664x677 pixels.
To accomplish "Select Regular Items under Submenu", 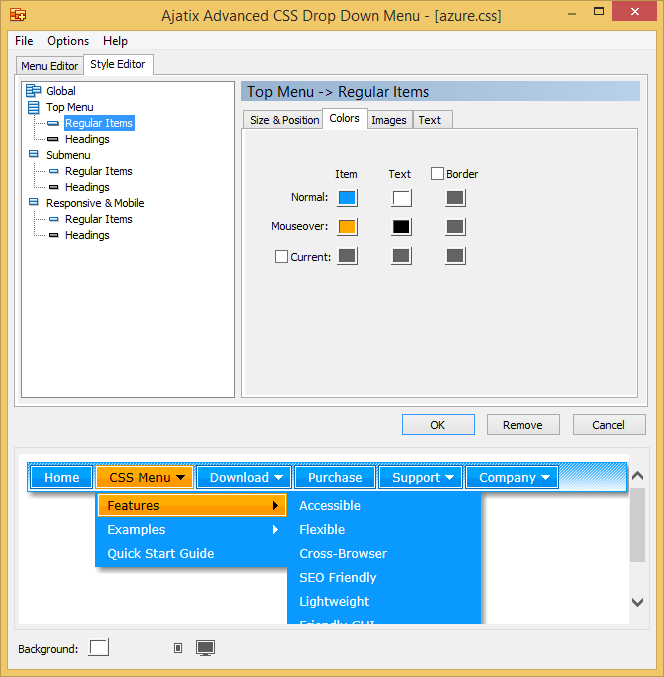I will (x=99, y=171).
